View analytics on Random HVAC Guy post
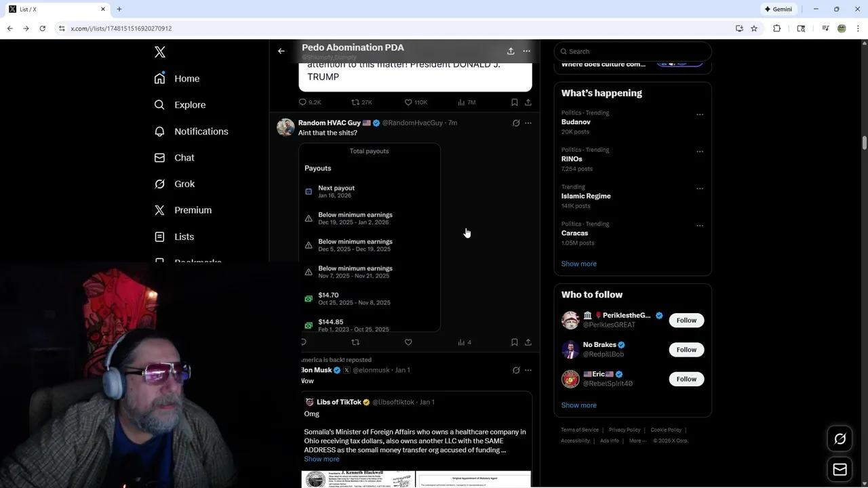This screenshot has width=868, height=488. click(x=465, y=342)
